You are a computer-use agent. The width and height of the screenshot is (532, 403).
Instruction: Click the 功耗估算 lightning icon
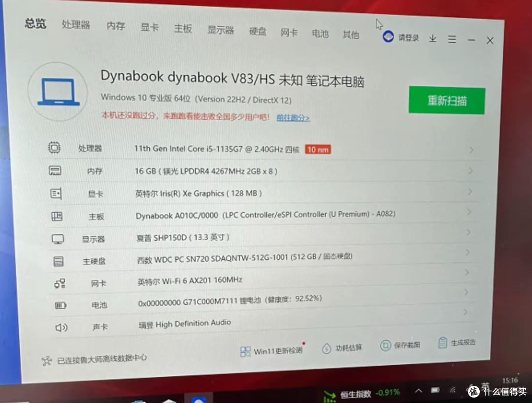tap(327, 348)
